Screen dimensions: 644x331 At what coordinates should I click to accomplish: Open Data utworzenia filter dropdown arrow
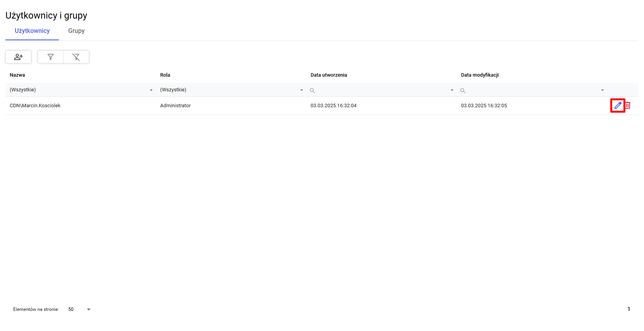452,90
